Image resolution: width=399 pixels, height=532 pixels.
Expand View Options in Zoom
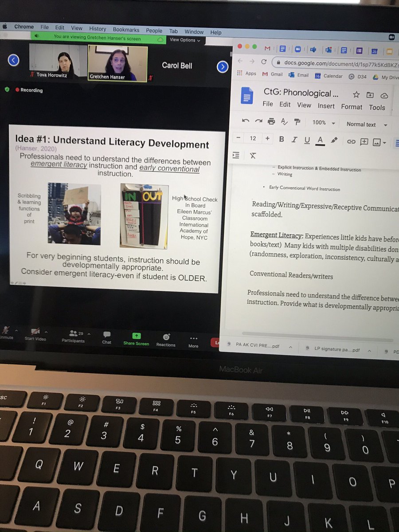tap(185, 40)
